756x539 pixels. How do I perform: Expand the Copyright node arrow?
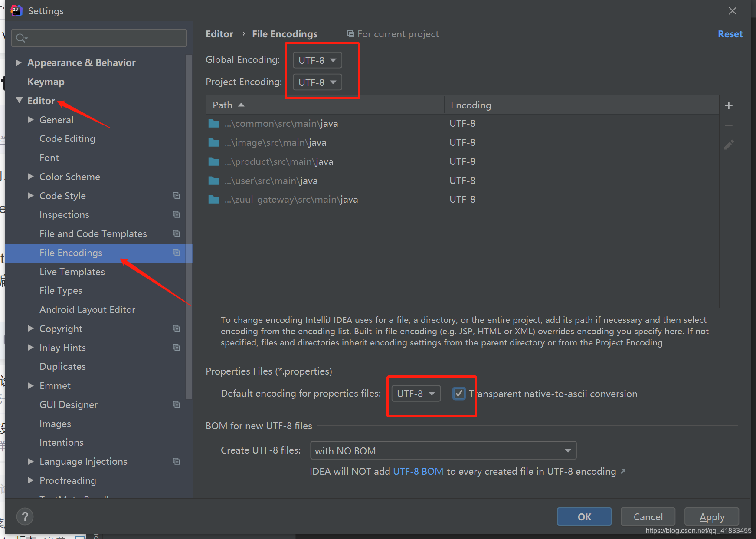(31, 328)
